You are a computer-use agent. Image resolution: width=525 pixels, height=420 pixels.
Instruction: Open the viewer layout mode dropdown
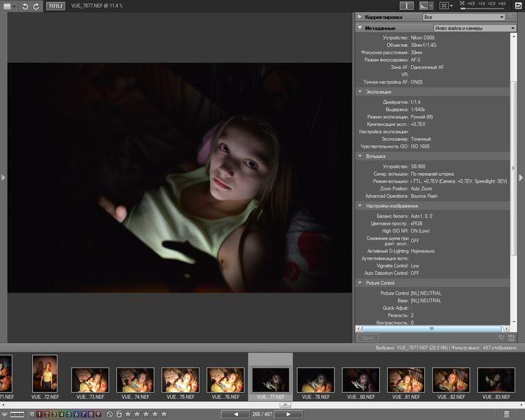9,6
